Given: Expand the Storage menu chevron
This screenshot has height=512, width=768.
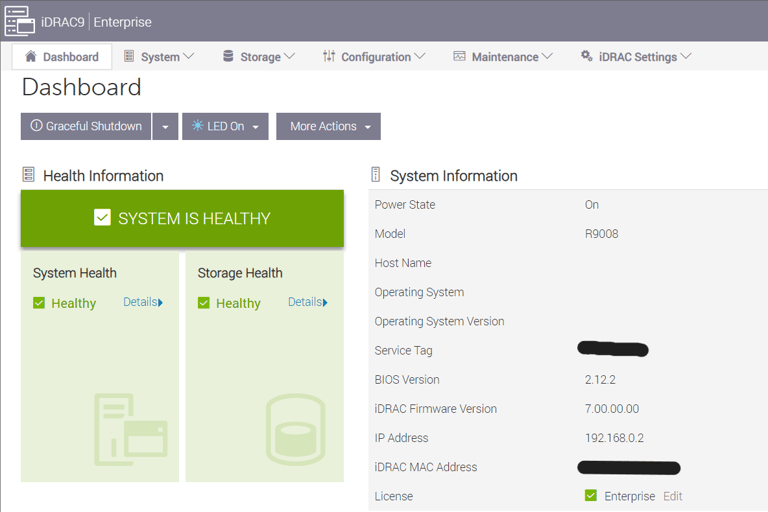Looking at the screenshot, I should (289, 56).
